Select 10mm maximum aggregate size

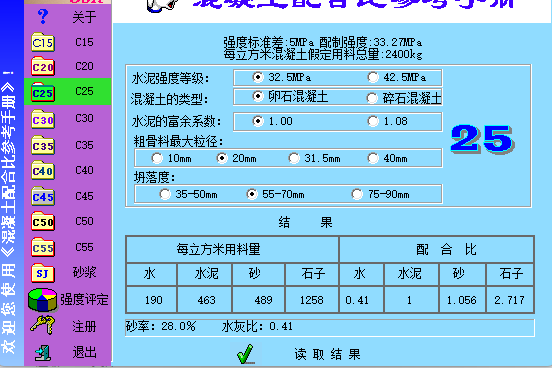tap(157, 158)
